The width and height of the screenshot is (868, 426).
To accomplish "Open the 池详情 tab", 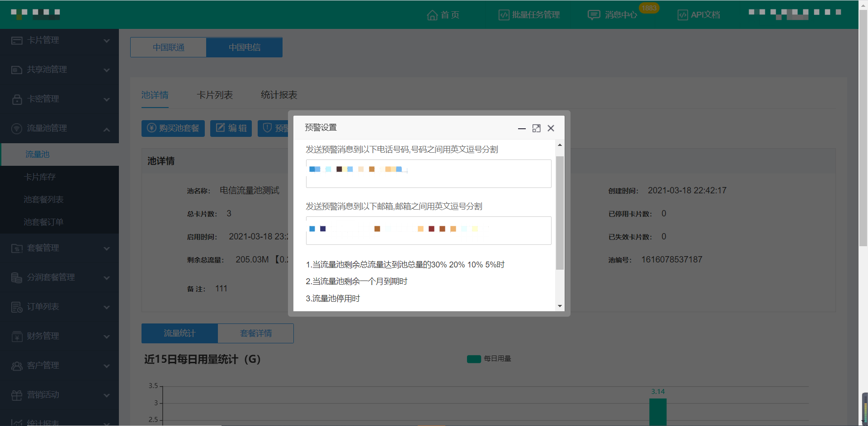I will (x=155, y=95).
